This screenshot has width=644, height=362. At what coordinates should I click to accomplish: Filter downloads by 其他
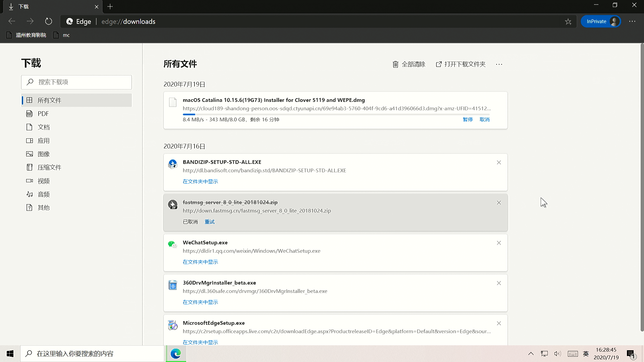[x=76, y=207]
